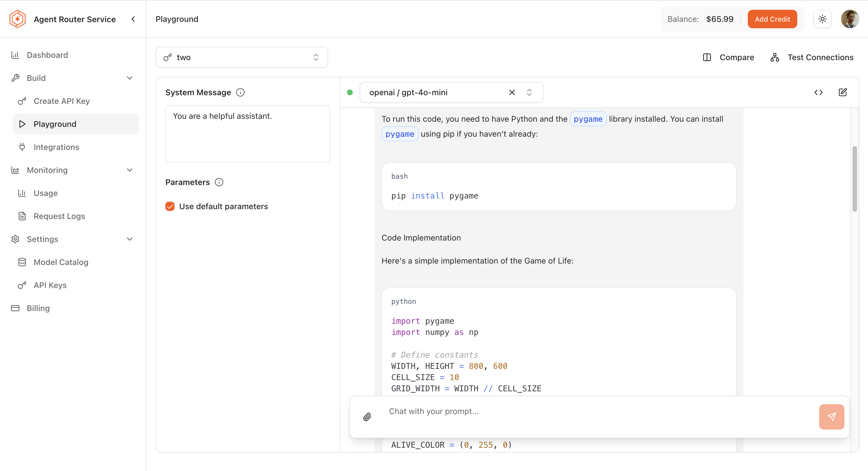
Task: Clear the selected gpt-4o-mini model with X
Action: (512, 92)
